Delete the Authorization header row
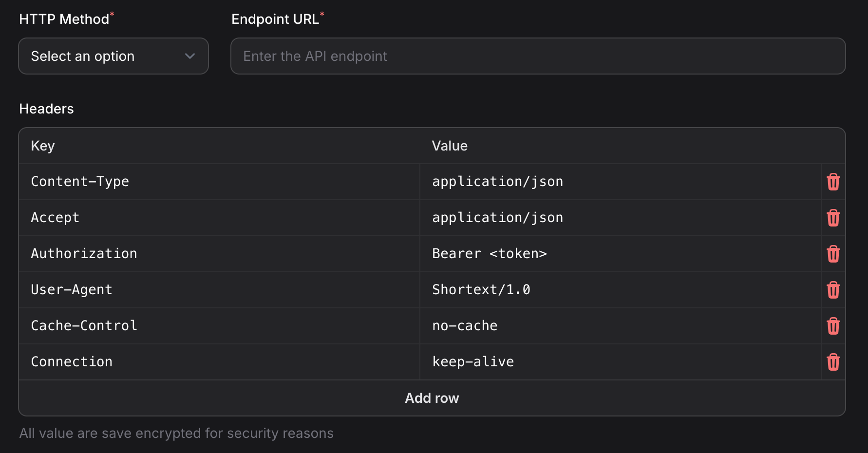Viewport: 868px width, 453px height. (833, 254)
